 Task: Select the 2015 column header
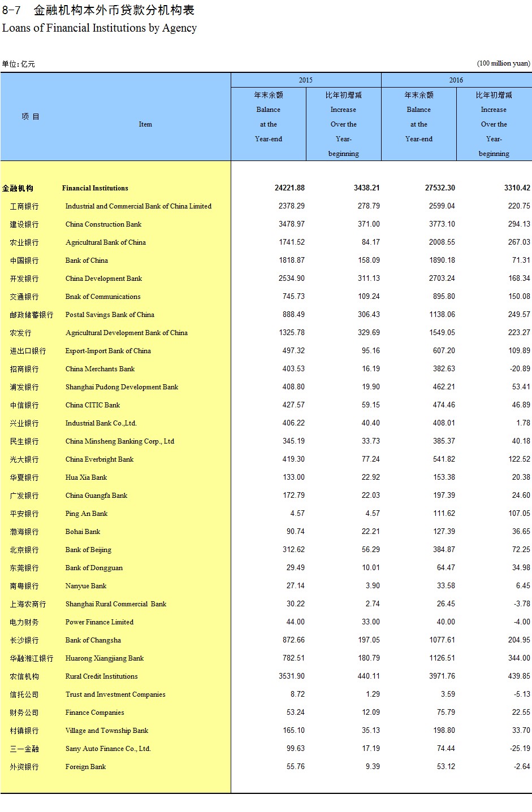tap(306, 80)
